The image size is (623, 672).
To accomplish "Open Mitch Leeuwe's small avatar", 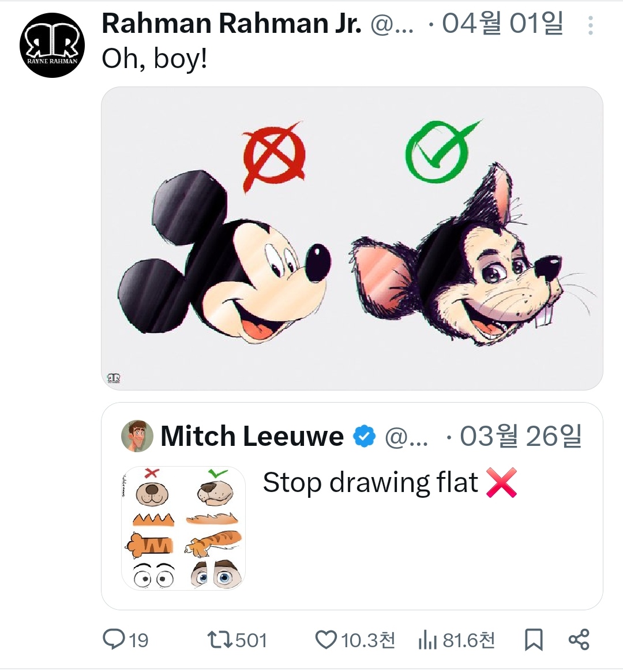I will pos(137,436).
